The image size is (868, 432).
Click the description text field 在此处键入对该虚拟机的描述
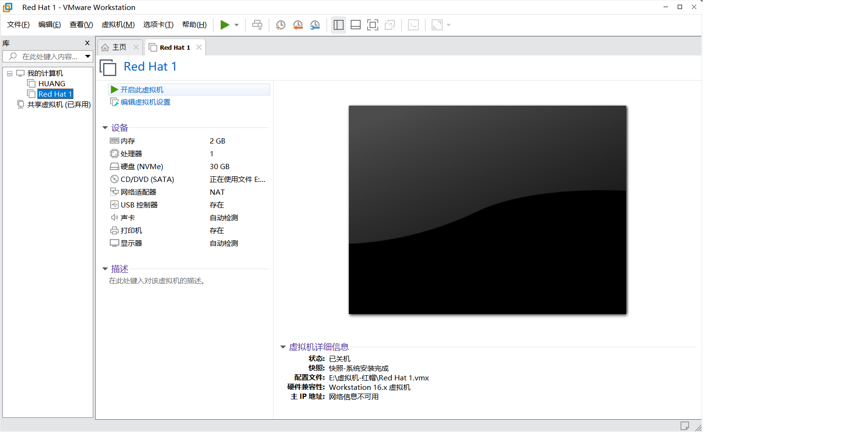coord(157,281)
